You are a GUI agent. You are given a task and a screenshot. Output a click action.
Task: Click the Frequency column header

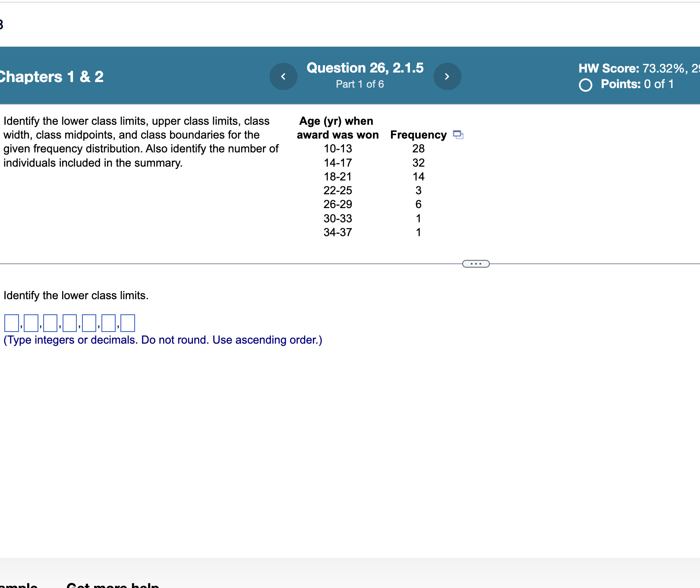(418, 135)
